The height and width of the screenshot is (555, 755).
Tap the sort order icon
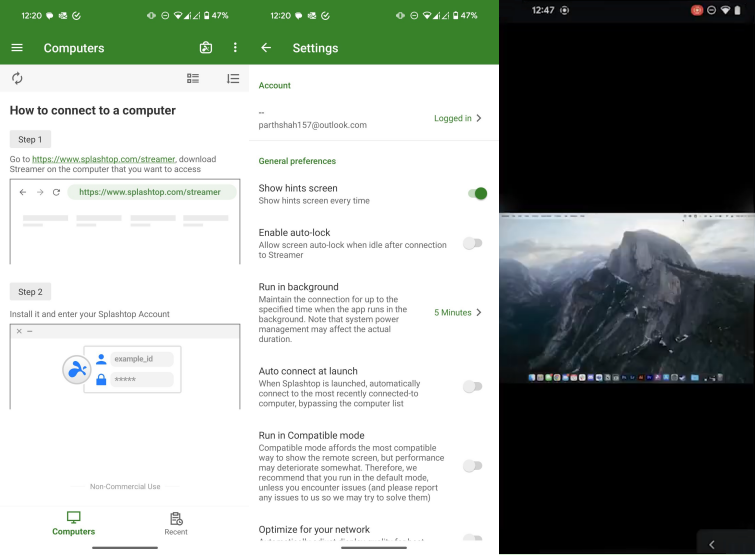[232, 78]
